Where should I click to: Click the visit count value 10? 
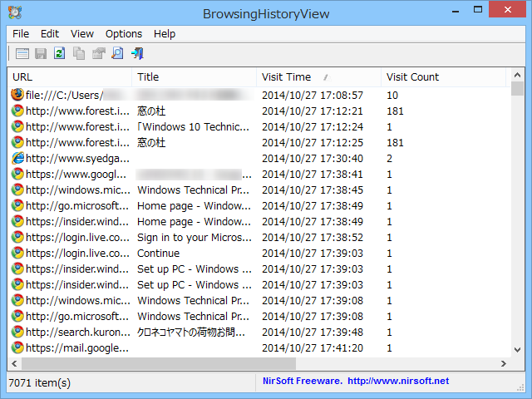pos(392,96)
